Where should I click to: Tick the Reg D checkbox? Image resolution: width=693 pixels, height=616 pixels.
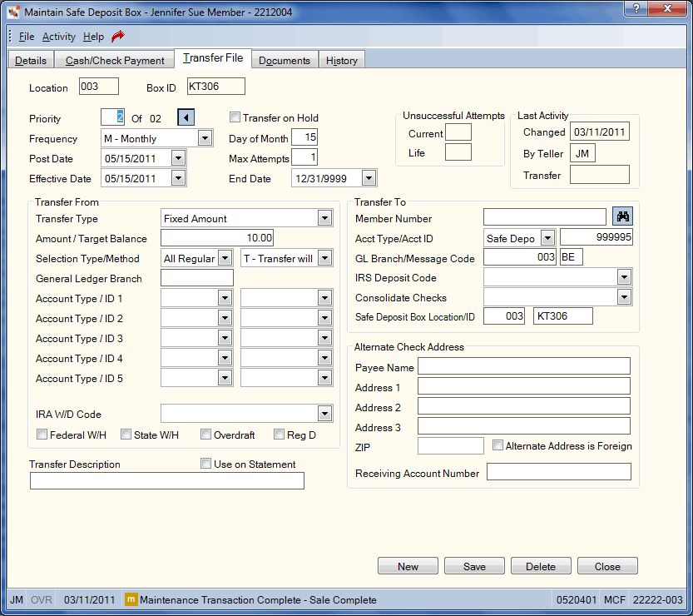pyautogui.click(x=279, y=435)
